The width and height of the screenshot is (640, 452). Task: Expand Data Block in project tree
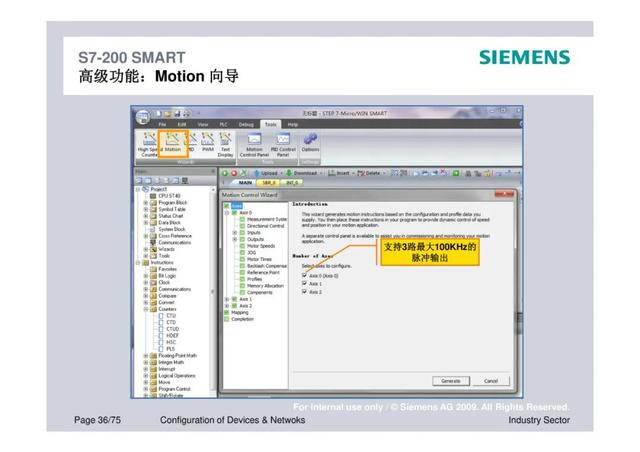[x=146, y=223]
